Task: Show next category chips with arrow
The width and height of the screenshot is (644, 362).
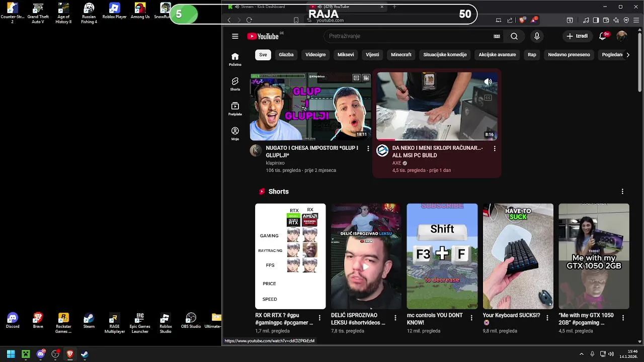Action: 627,55
